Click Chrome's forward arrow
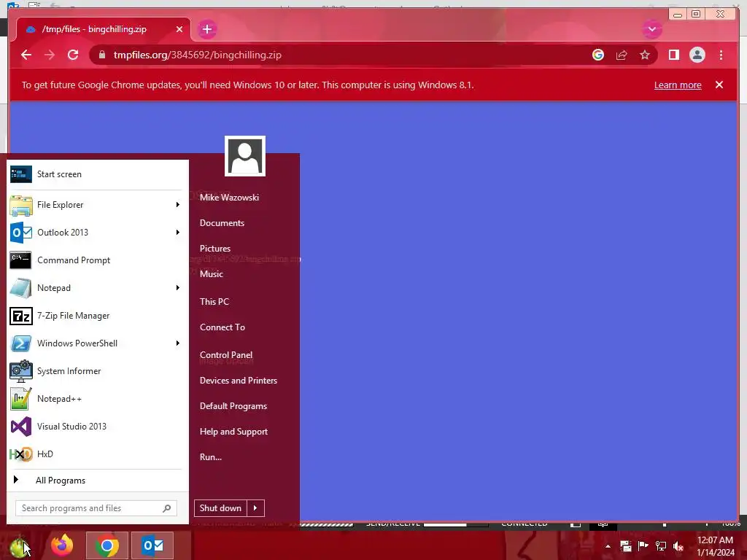The width and height of the screenshot is (747, 560). pyautogui.click(x=50, y=55)
